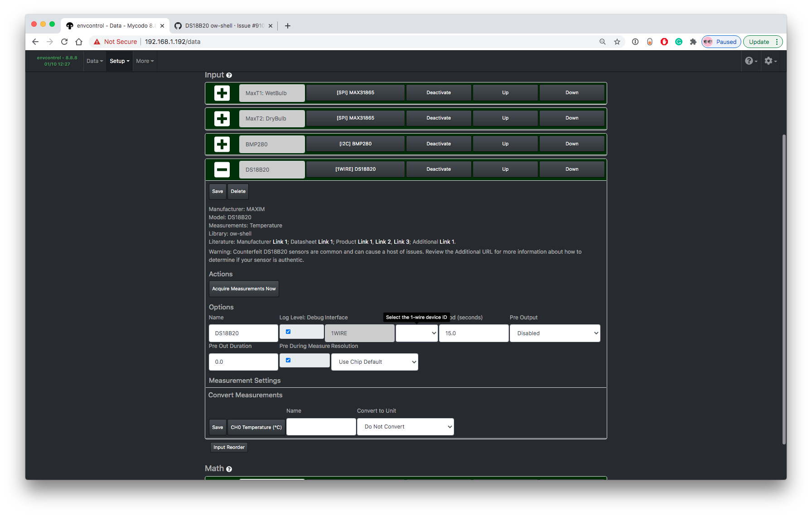Open the Pre Output dropdown showing Disabled
The height and width of the screenshot is (516, 812).
(555, 333)
